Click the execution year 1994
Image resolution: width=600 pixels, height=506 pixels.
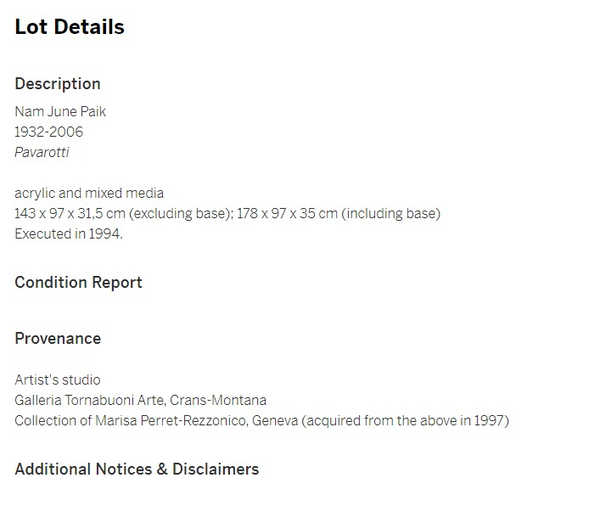click(105, 233)
